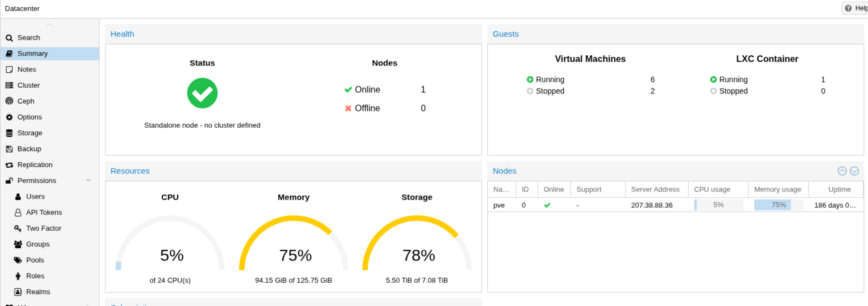This screenshot has height=306, width=868.
Task: Select the Storage icon in the sidebar
Action: tap(9, 133)
